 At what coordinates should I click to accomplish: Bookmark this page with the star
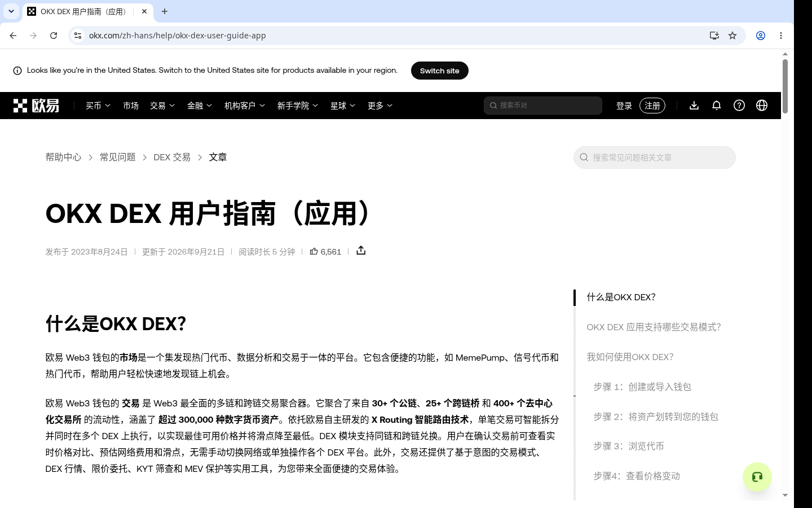coord(732,36)
